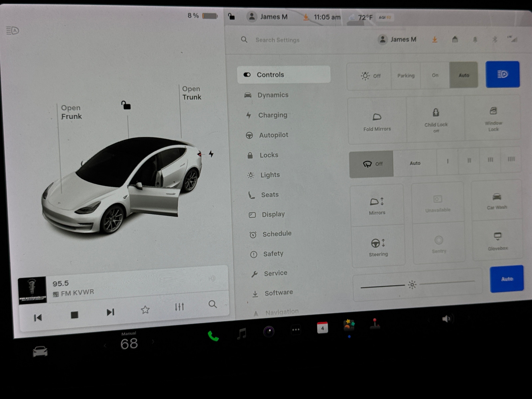Expand the more apps tray

tap(296, 329)
